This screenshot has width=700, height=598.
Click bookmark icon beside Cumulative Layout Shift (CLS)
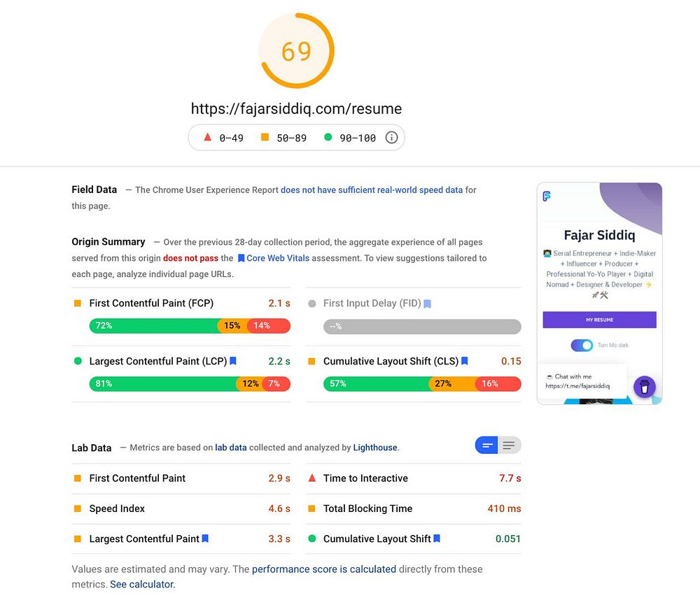coord(464,362)
